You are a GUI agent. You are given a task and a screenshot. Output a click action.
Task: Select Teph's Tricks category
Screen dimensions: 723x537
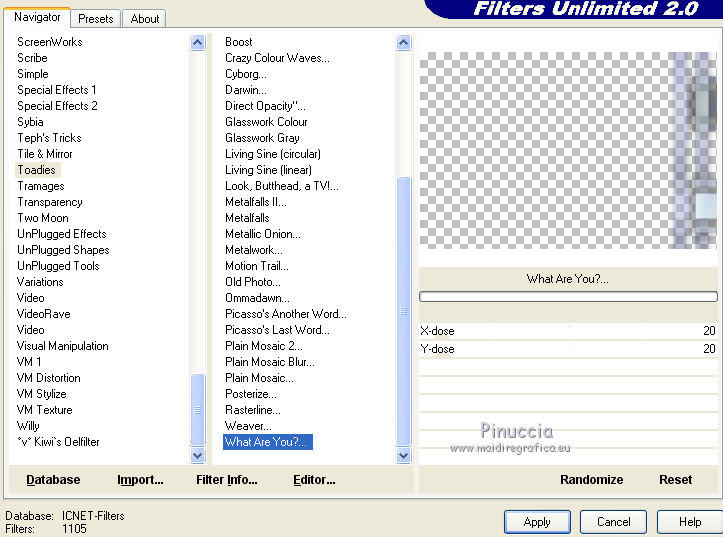[x=49, y=138]
